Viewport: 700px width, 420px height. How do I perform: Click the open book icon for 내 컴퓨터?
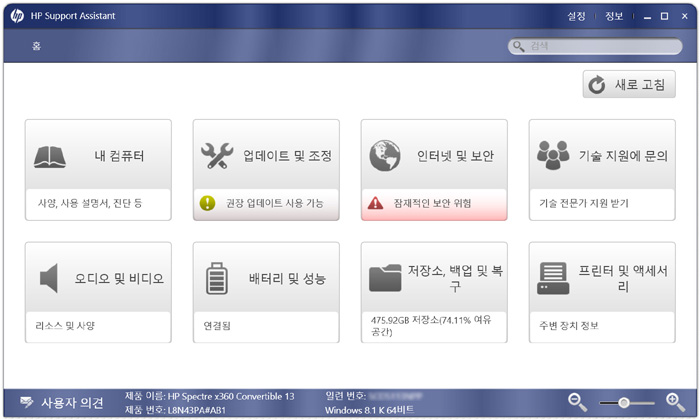(50, 156)
